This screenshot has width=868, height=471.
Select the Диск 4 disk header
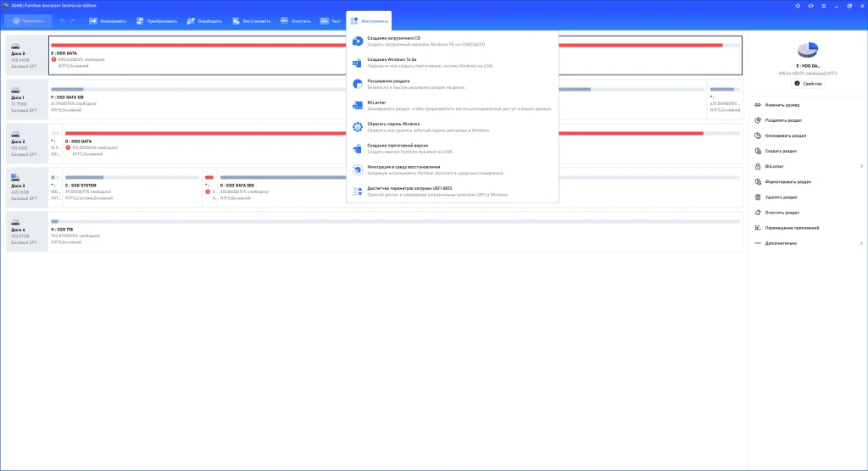point(26,231)
